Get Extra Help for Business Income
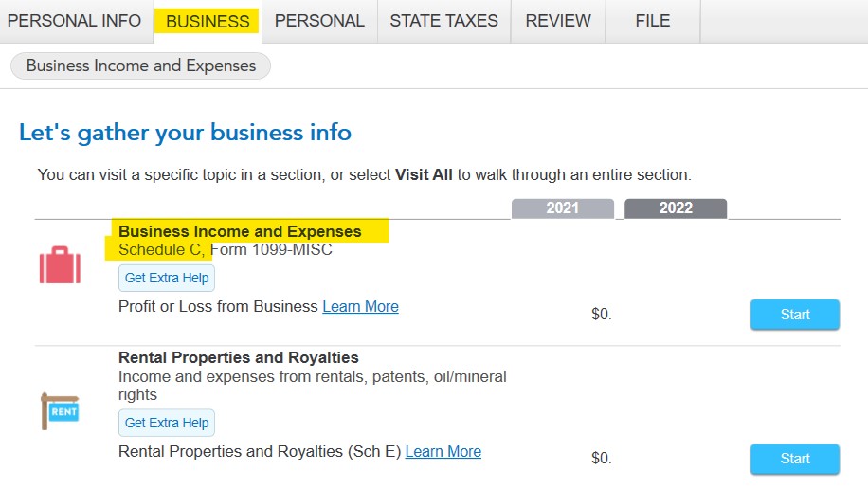Viewport: 868px width, 489px height. 167,278
